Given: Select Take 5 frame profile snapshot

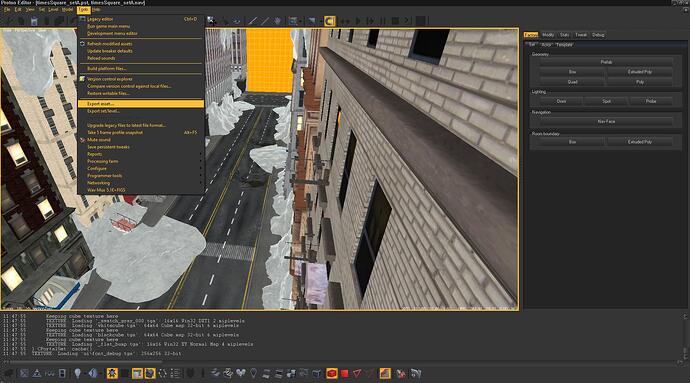Looking at the screenshot, I should click(x=141, y=133).
